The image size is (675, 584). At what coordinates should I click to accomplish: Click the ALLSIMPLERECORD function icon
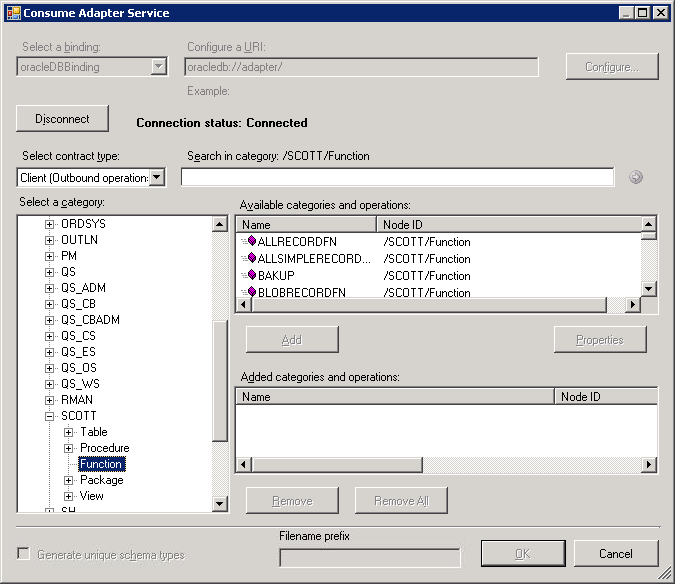pos(250,258)
